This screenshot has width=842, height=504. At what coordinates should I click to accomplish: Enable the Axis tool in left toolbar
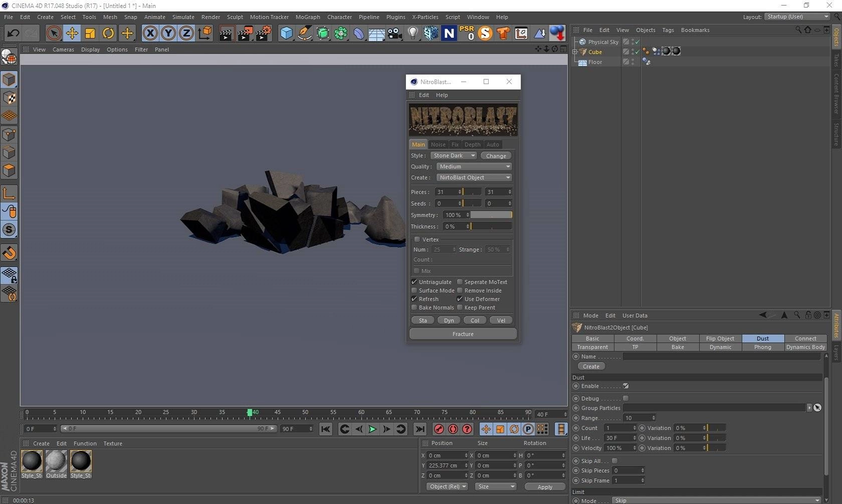(9, 193)
